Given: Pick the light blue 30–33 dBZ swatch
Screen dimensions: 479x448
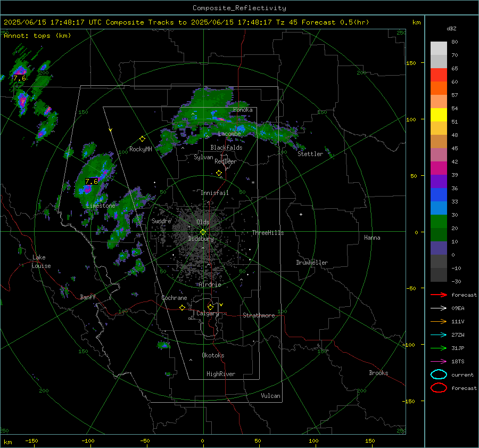Looking at the screenshot, I should (439, 208).
